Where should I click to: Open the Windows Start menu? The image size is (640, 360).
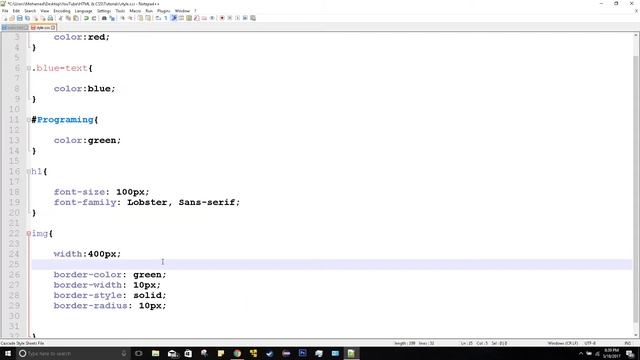[8, 353]
